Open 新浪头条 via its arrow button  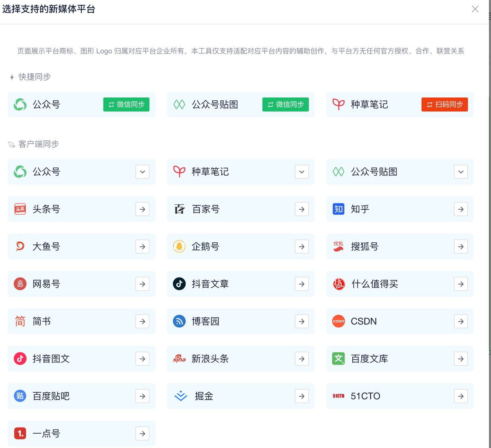click(302, 359)
